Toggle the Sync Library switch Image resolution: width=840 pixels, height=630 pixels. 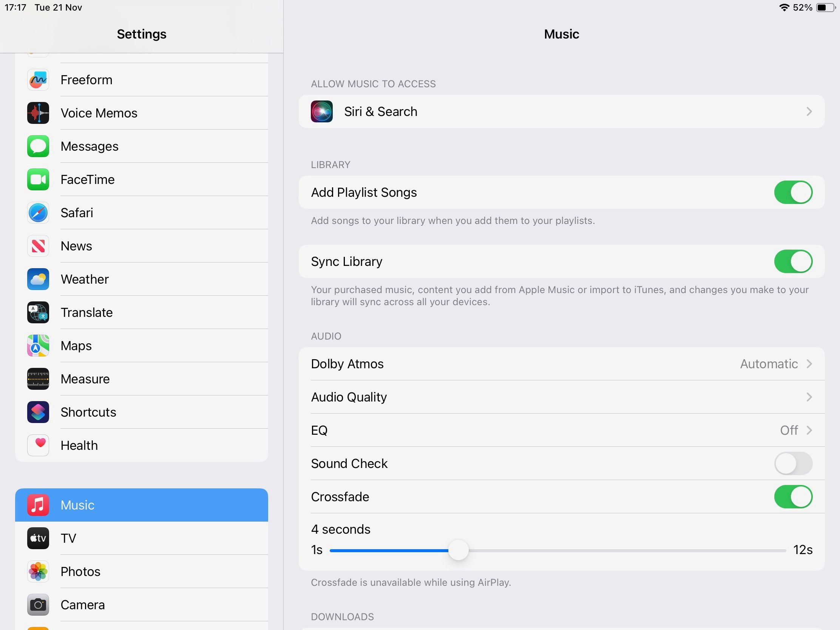794,261
